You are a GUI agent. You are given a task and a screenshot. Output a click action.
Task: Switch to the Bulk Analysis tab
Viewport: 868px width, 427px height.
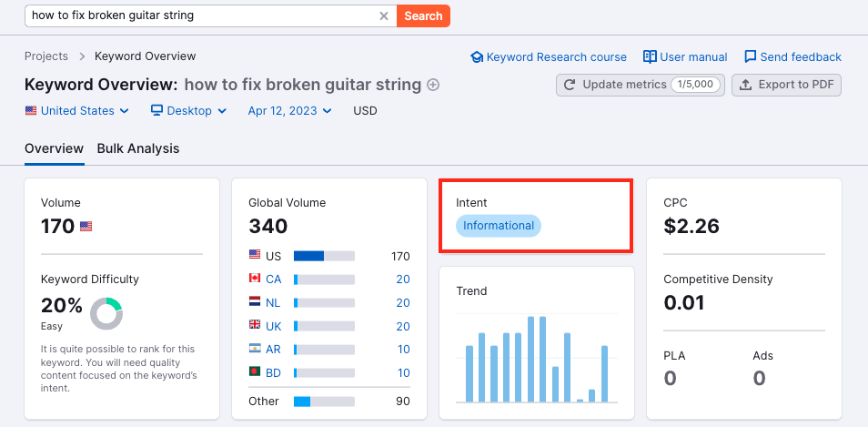pyautogui.click(x=137, y=148)
